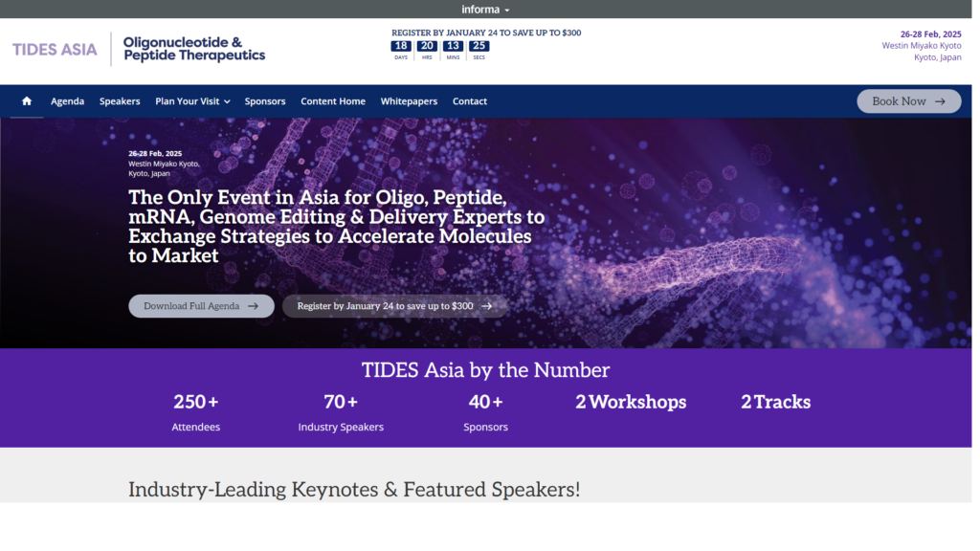Viewport: 980px width, 551px height.
Task: Click "Westin Miyako Kyoto" in the top right header
Action: coord(922,46)
